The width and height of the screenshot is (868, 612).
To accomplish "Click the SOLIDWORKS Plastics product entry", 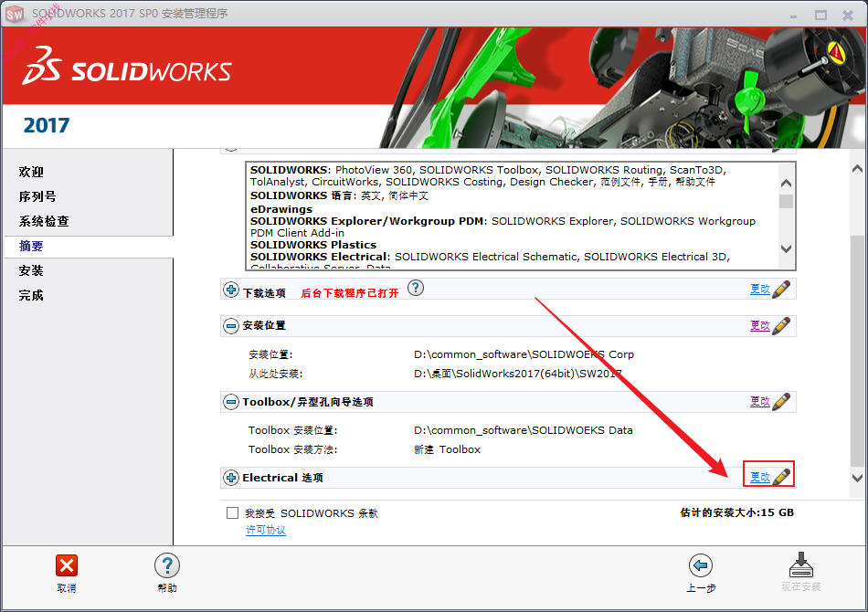I will [313, 245].
